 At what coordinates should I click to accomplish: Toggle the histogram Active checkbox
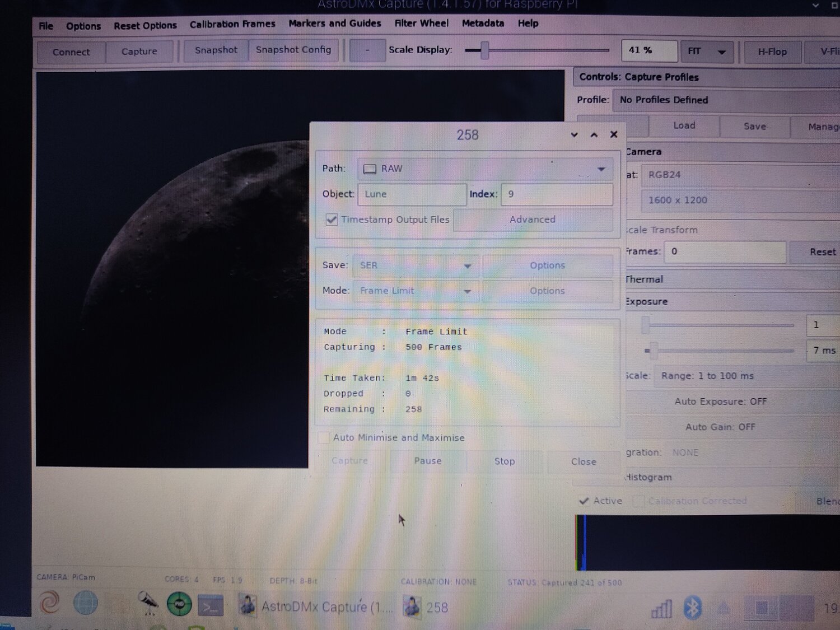point(584,501)
